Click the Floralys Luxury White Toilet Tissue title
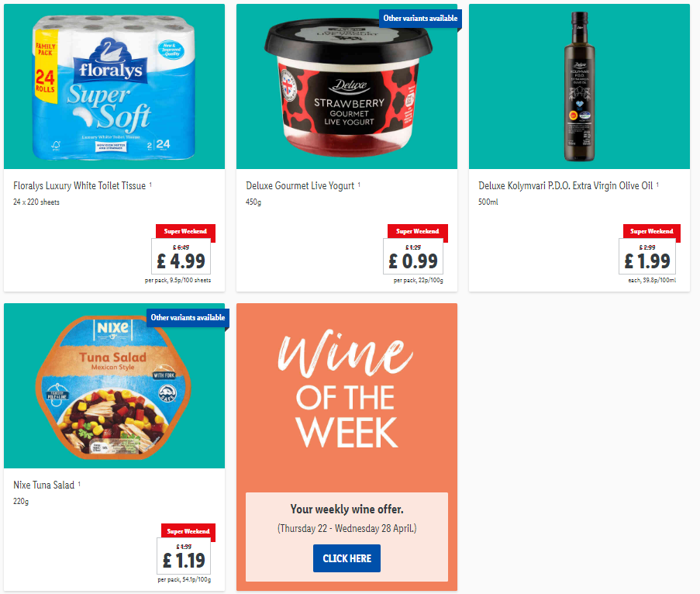The width and height of the screenshot is (700, 594). pyautogui.click(x=80, y=186)
